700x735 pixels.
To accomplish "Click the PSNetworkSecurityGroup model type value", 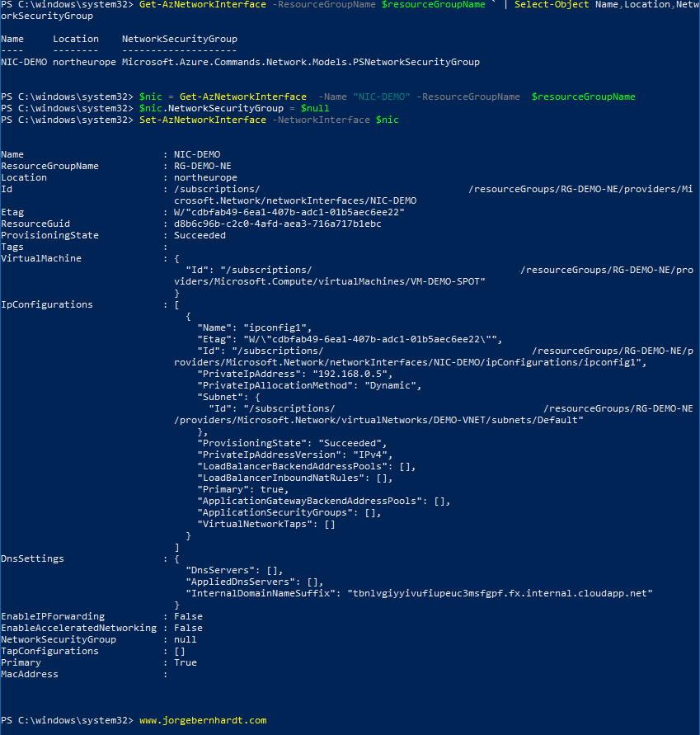I will click(301, 62).
